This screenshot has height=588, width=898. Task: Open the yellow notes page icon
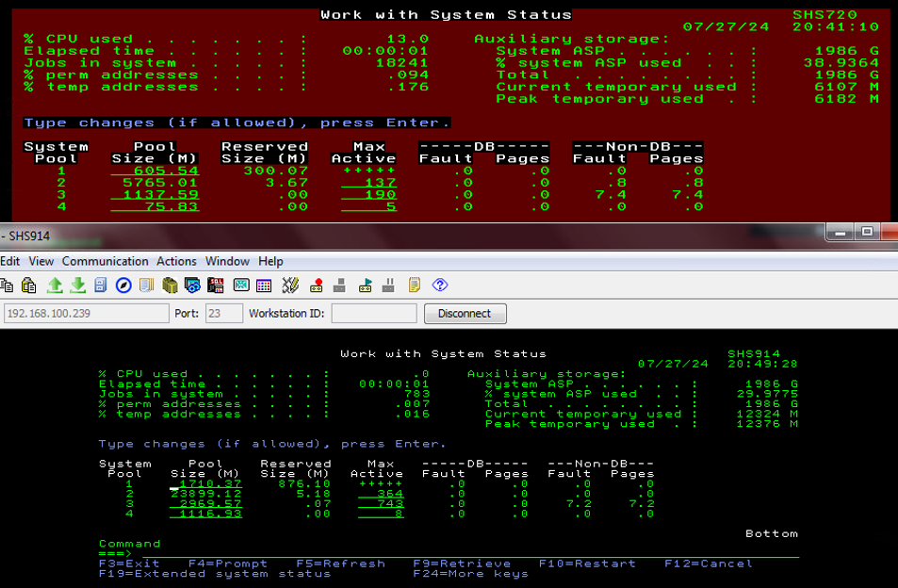(414, 285)
